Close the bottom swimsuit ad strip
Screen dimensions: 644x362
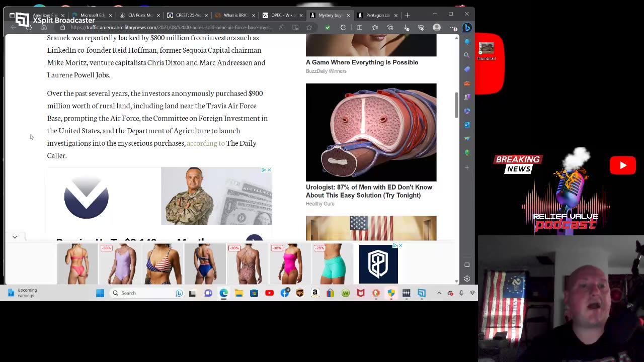[x=400, y=245]
